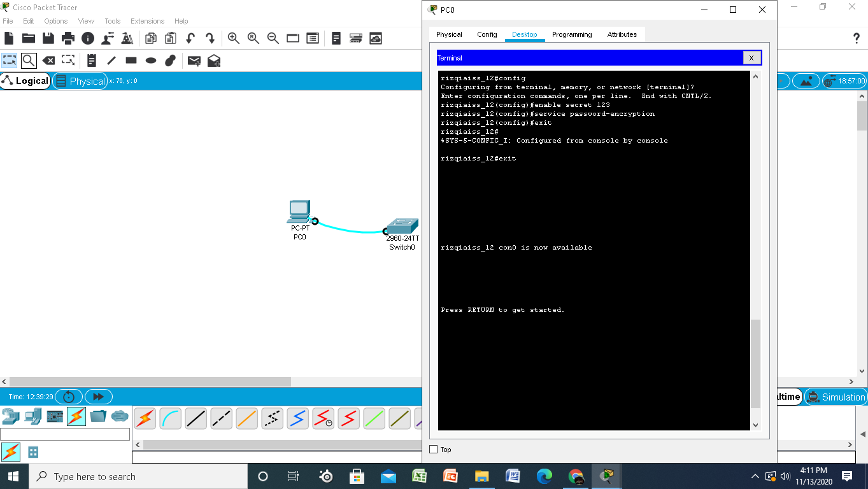Image resolution: width=868 pixels, height=489 pixels.
Task: Pick the dotted Phone cable
Action: (x=273, y=418)
